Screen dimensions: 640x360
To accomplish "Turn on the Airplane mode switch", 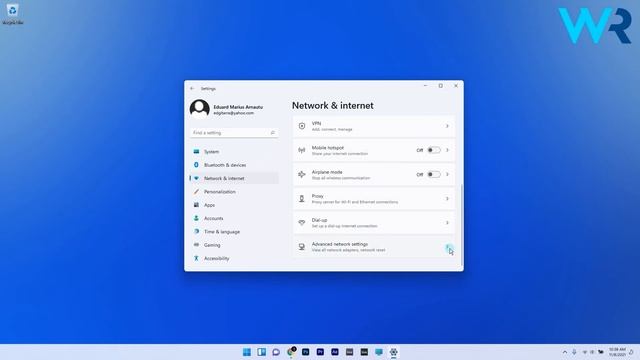I will point(434,174).
